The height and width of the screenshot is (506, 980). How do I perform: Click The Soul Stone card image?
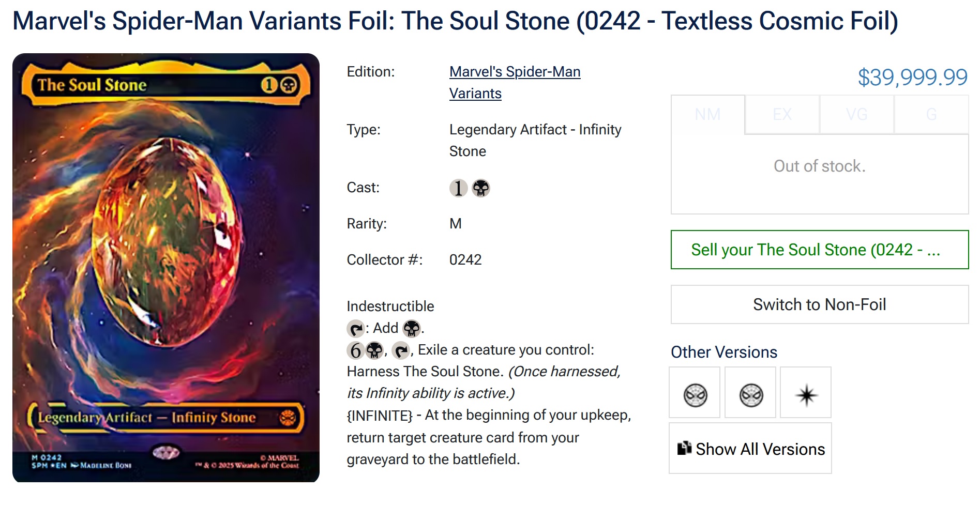tap(166, 268)
